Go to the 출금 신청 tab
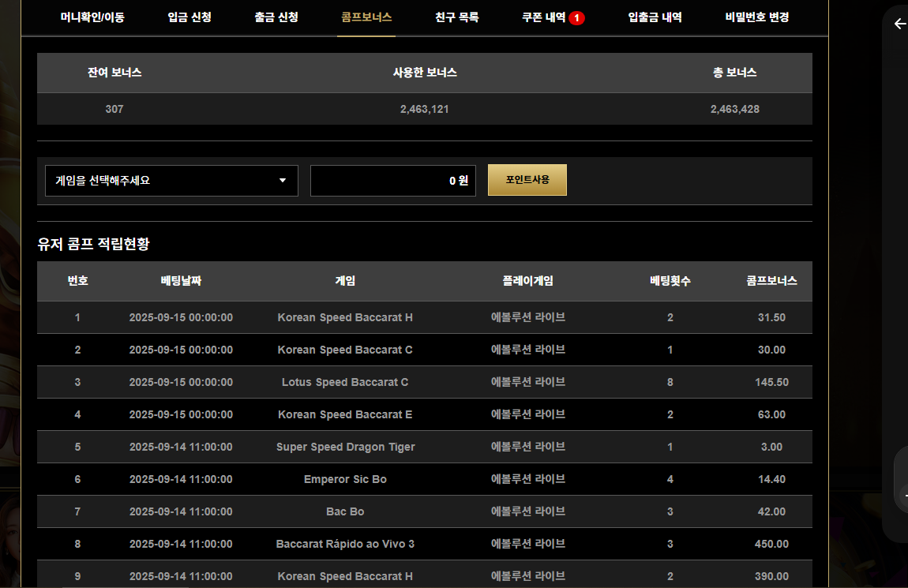 (276, 17)
